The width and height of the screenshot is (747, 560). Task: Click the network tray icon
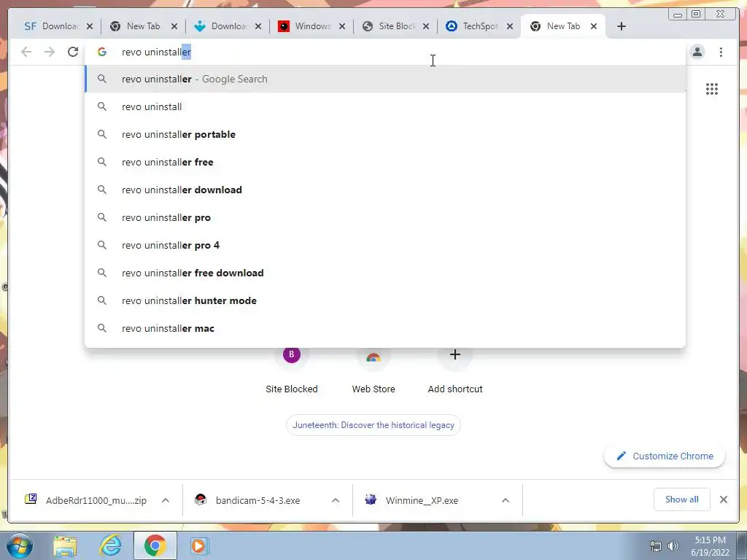[x=656, y=546]
